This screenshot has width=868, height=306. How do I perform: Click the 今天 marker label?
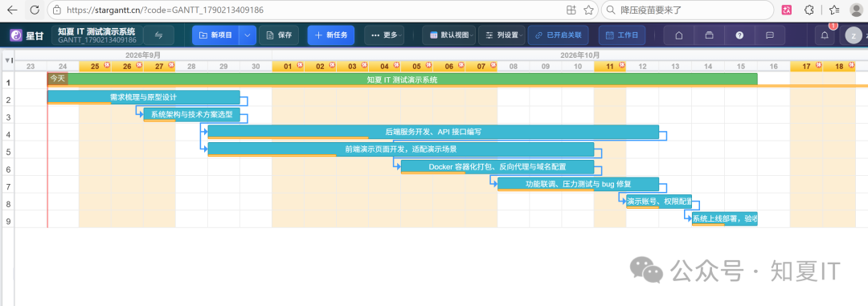58,79
